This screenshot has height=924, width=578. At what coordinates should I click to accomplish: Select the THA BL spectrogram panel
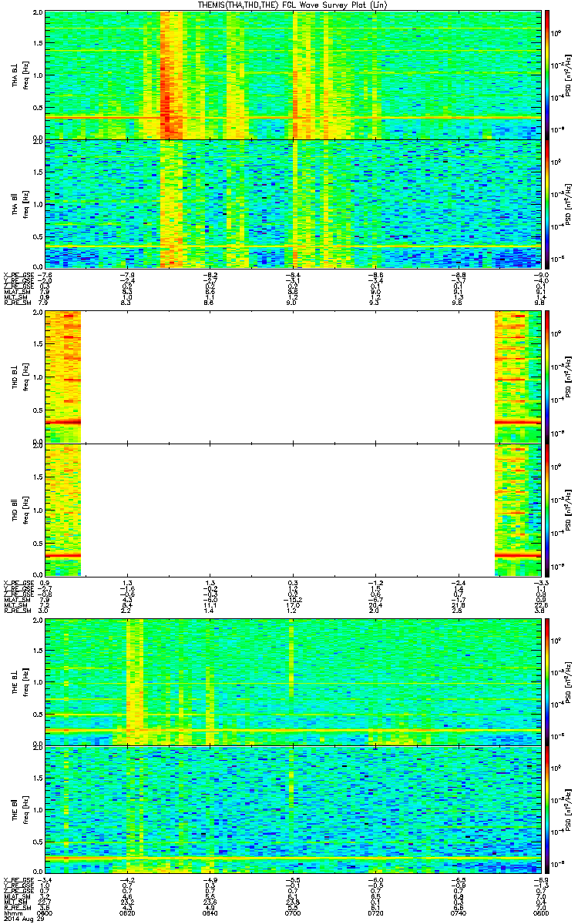click(x=292, y=75)
